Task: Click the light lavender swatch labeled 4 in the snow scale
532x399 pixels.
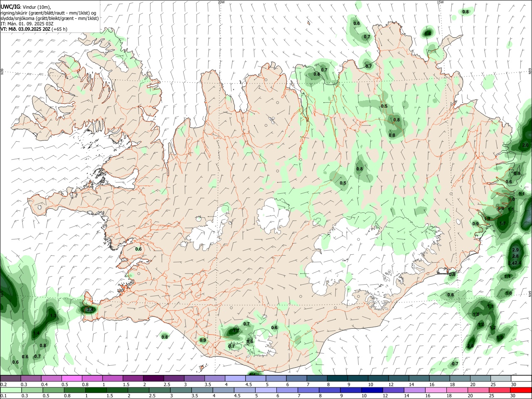Action: click(x=235, y=379)
